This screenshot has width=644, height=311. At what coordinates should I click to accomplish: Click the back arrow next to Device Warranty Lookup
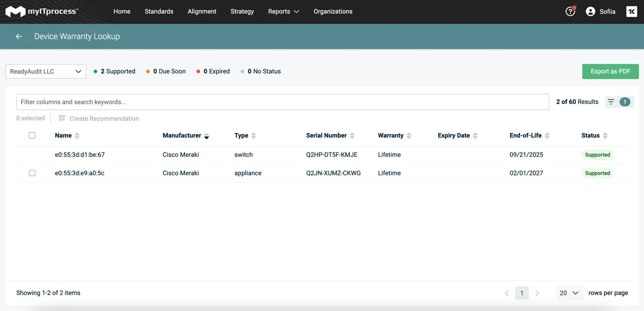19,36
